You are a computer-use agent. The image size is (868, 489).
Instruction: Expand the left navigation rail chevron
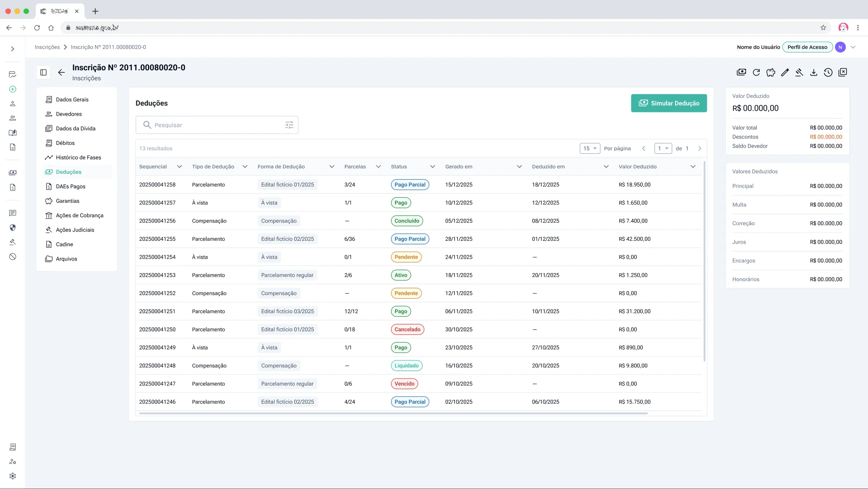[13, 49]
